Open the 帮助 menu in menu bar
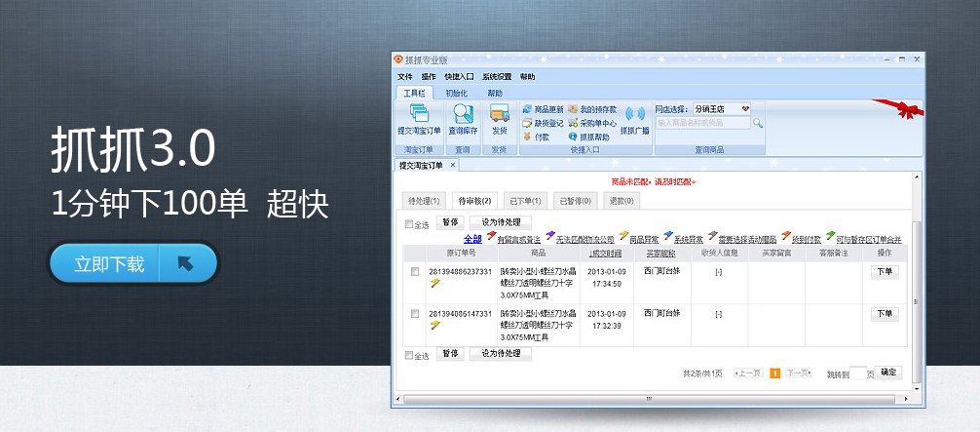Screen dimensions: 980x432 (x=527, y=77)
